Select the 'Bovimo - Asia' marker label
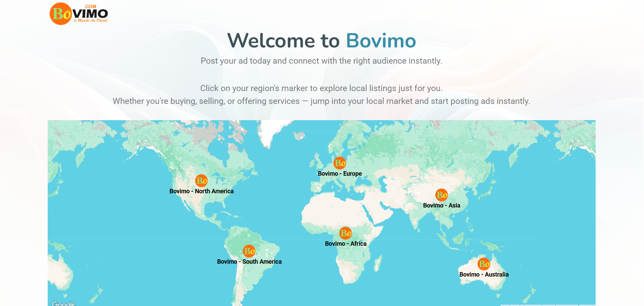The width and height of the screenshot is (644, 306). tap(442, 205)
